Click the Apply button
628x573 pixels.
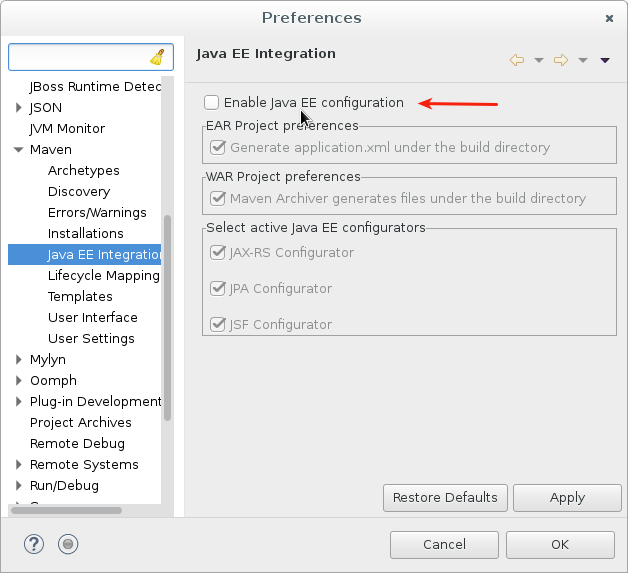coord(567,498)
